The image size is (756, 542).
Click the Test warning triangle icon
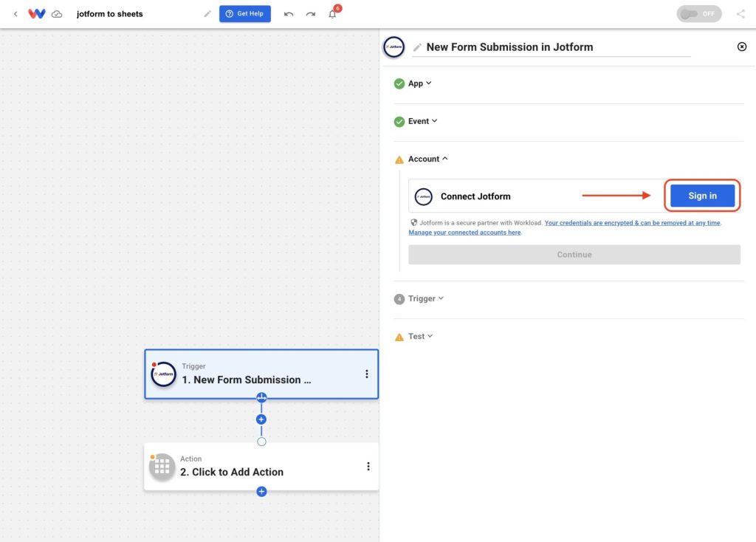coord(399,337)
